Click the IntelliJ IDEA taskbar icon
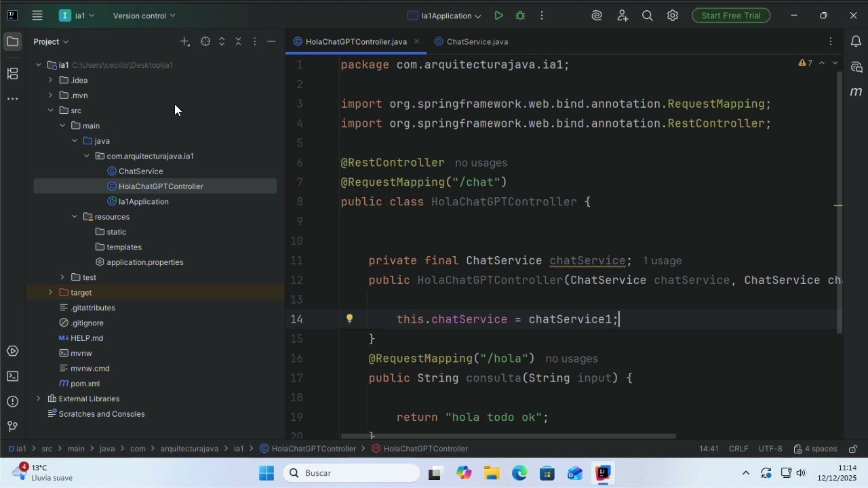The image size is (868, 488). pos(603,473)
